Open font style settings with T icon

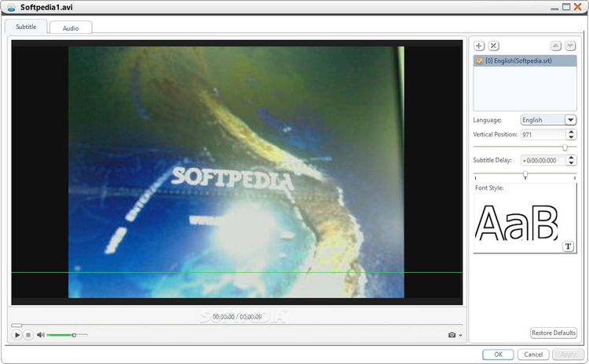click(x=568, y=246)
